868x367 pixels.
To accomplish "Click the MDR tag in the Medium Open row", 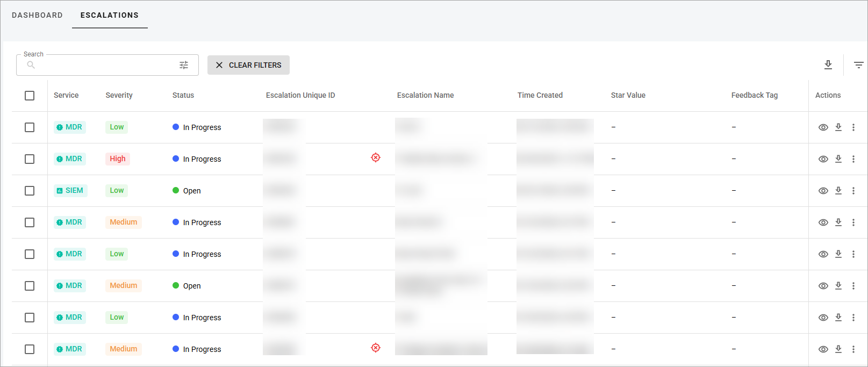I will 70,285.
